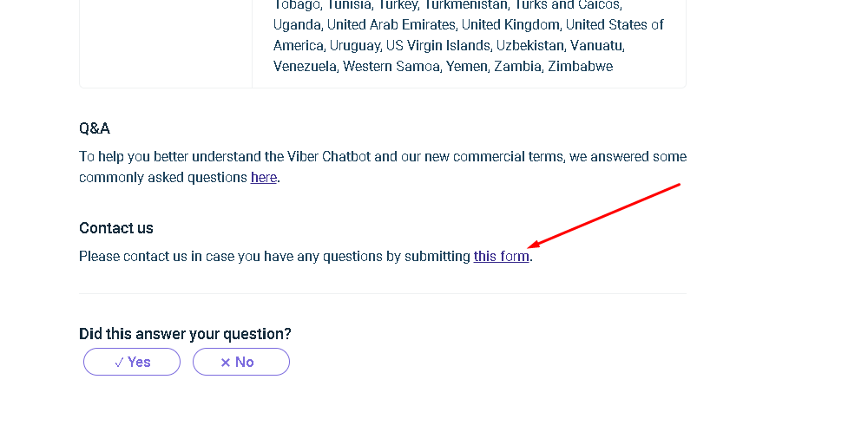Click 'Did this answer your question?' text
Image resolution: width=868 pixels, height=445 pixels.
point(185,334)
